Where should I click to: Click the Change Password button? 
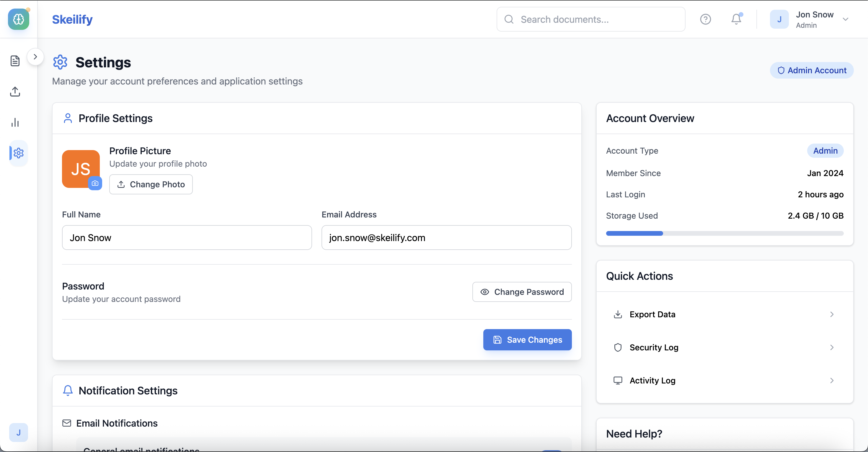coord(522,292)
